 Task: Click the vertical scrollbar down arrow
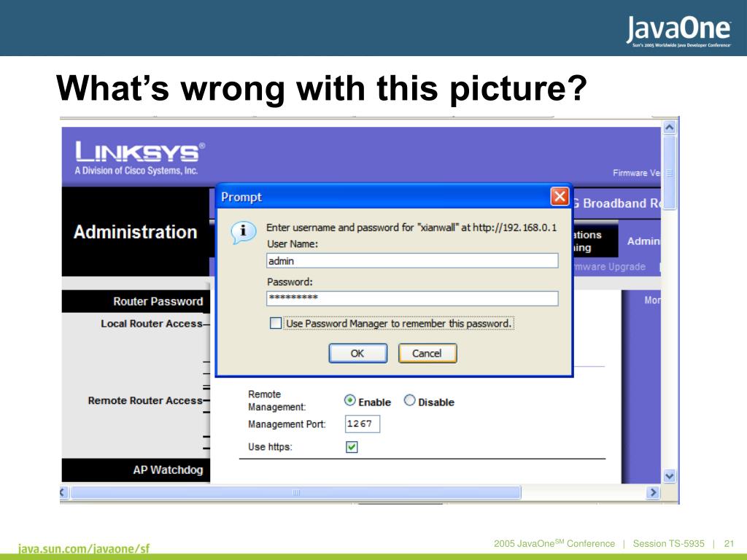click(x=670, y=476)
